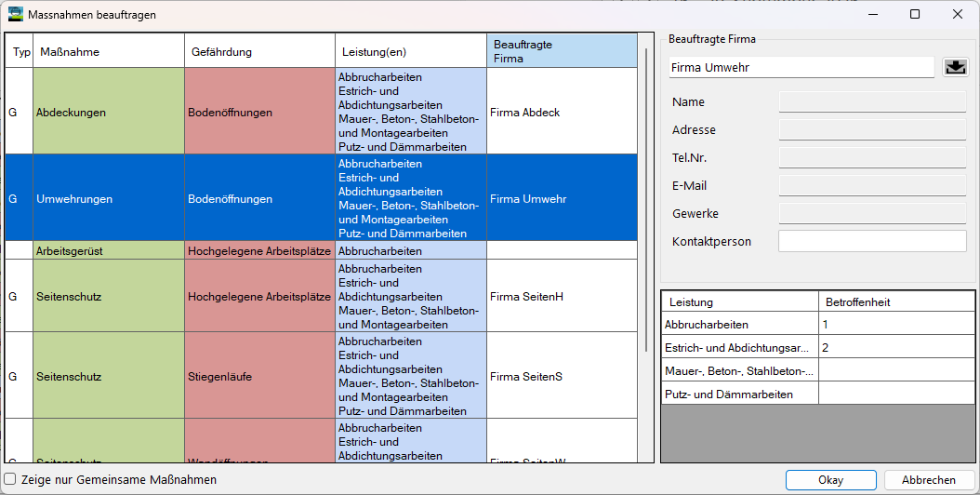Click the Beauftragte Firma text field
This screenshot has width=980, height=495.
coord(801,68)
